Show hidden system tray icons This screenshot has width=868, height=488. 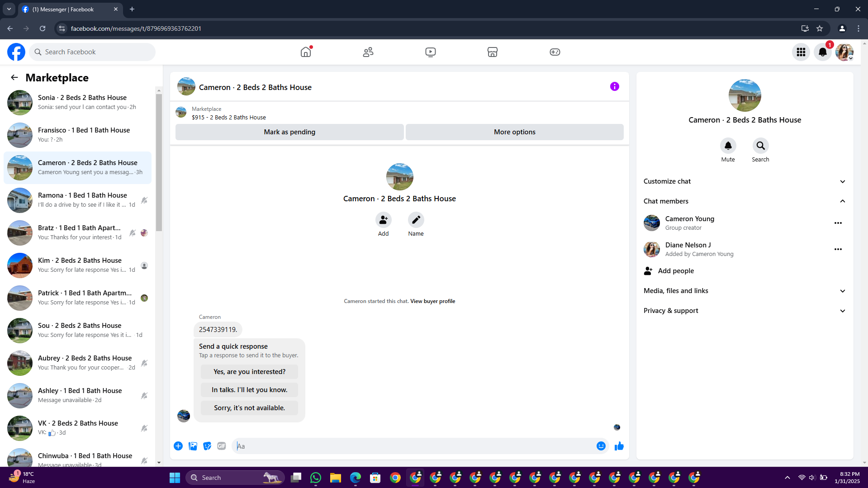click(787, 478)
